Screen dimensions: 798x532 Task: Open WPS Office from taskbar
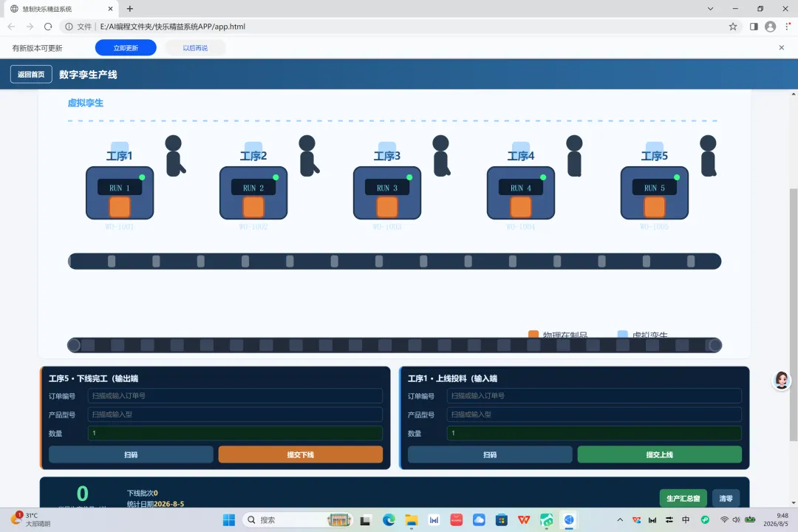coord(524,519)
